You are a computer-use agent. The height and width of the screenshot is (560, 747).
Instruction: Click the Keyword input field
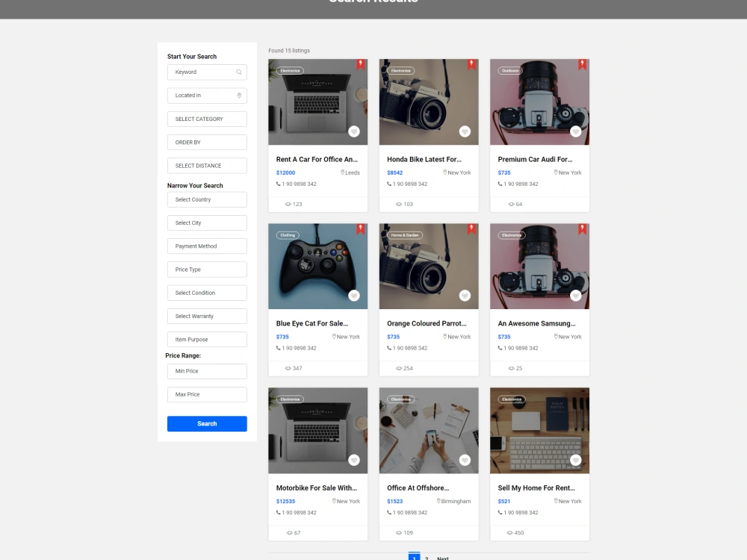click(x=207, y=72)
